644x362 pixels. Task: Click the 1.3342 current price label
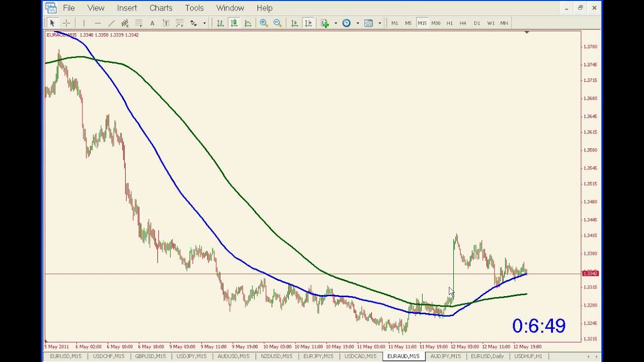pyautogui.click(x=590, y=274)
